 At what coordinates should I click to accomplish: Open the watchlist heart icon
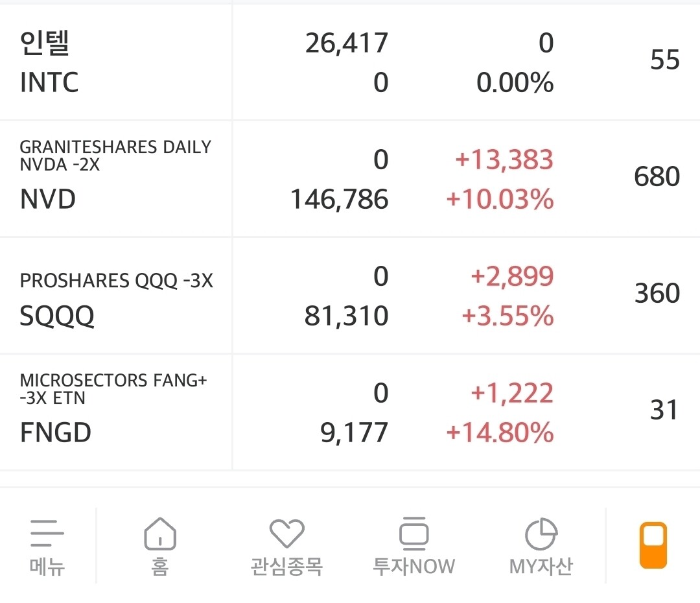click(x=286, y=534)
